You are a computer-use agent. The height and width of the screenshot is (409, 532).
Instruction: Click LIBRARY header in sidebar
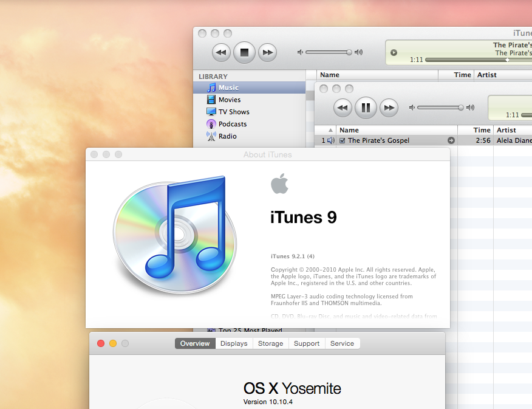(x=213, y=77)
